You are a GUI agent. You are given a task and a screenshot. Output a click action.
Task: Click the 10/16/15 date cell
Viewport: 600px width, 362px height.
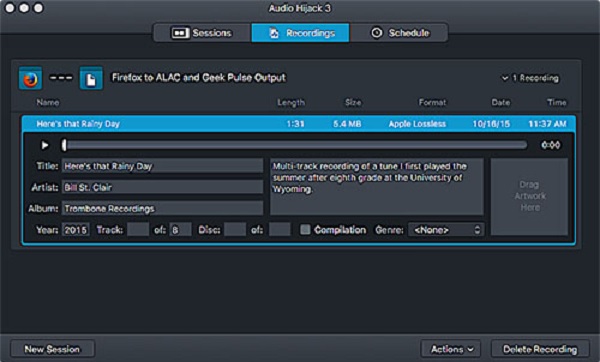(491, 124)
